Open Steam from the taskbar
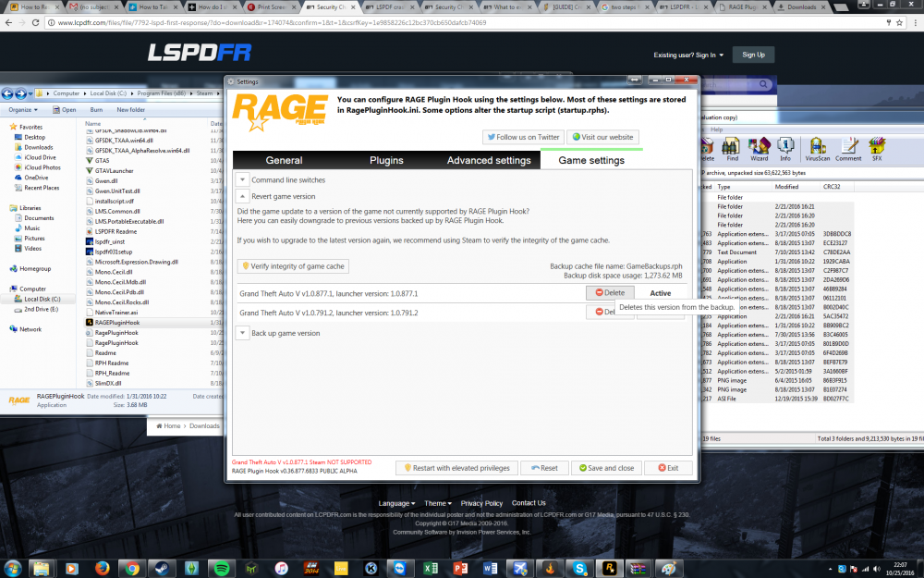This screenshot has width=924, height=578. pyautogui.click(x=161, y=568)
